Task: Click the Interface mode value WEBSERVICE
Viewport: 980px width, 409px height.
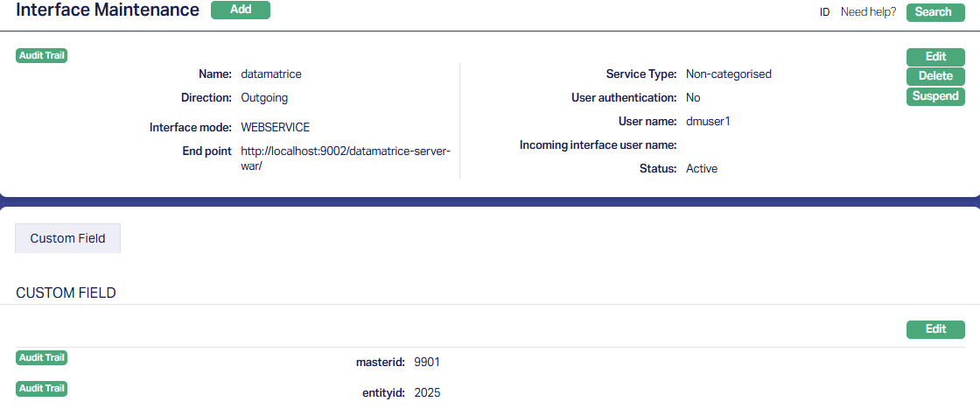Action: click(275, 127)
